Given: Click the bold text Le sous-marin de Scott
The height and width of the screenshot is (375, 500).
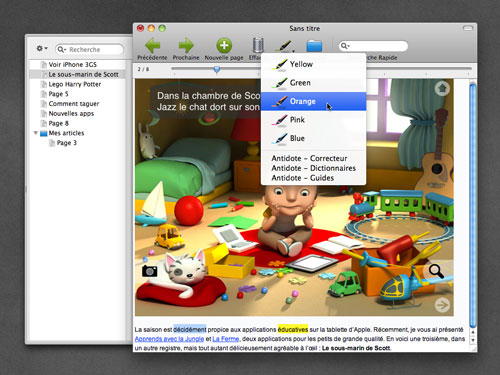Looking at the screenshot, I should [x=356, y=348].
